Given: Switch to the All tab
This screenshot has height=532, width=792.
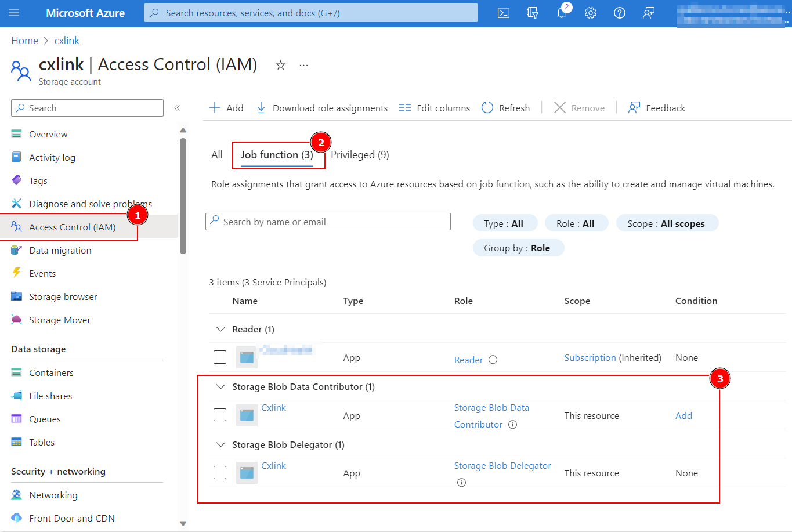Looking at the screenshot, I should click(x=217, y=155).
